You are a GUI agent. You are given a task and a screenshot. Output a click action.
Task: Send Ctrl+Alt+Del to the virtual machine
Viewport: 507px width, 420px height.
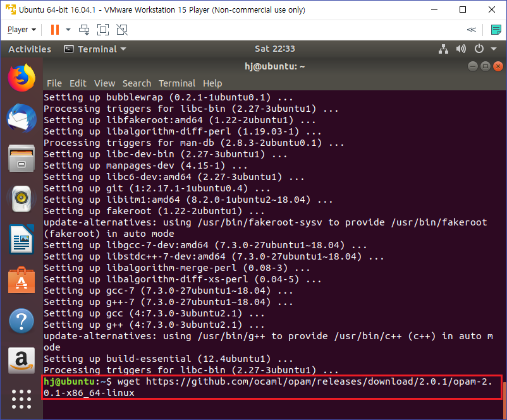click(x=84, y=30)
